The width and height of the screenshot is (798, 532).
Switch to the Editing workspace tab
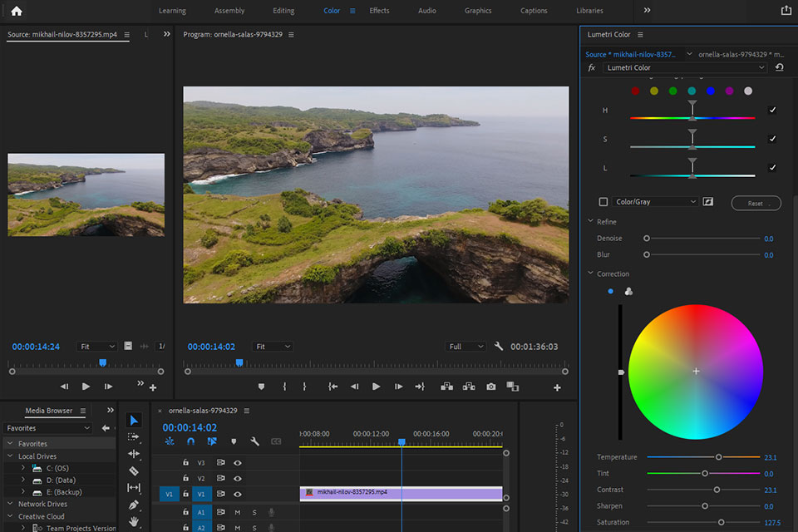283,11
